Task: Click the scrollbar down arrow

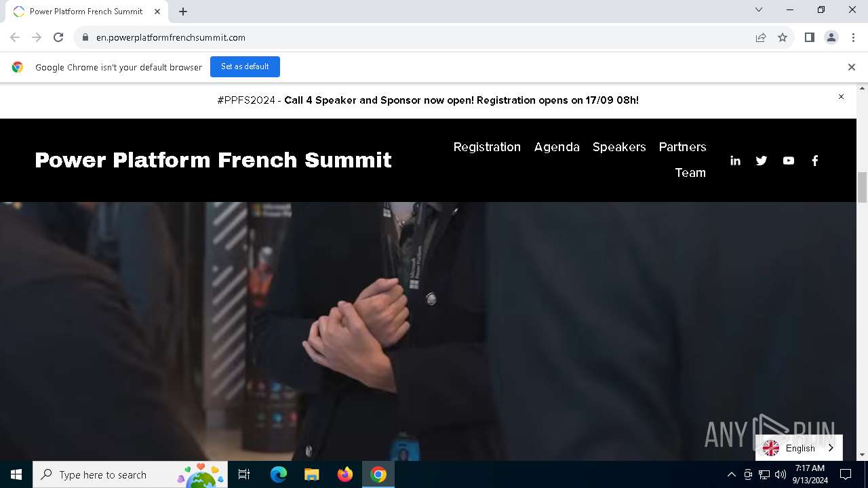Action: click(x=863, y=455)
